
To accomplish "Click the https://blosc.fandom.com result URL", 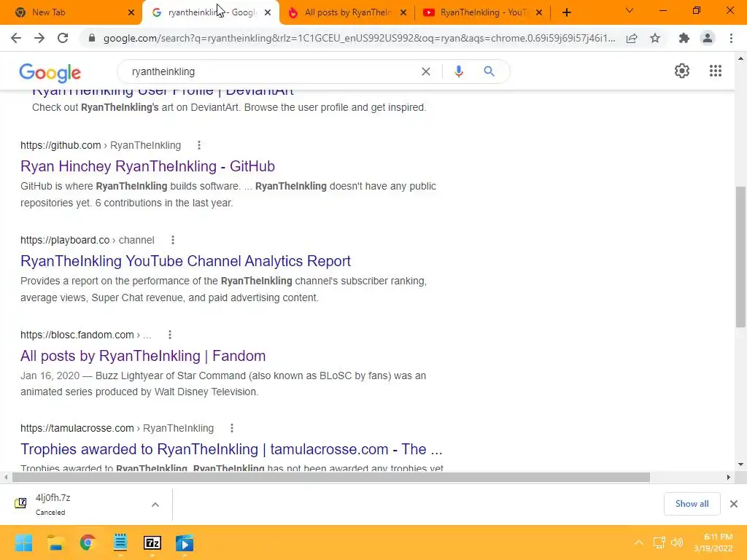I will click(86, 335).
